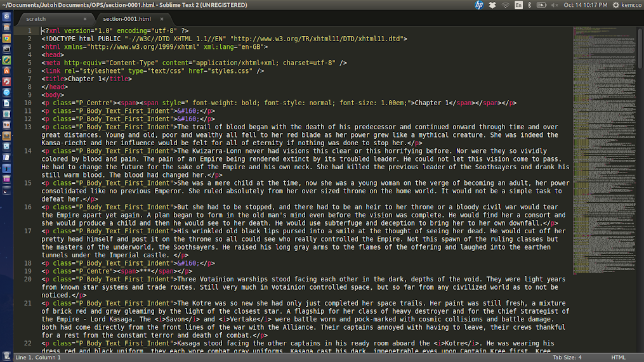Click 'But she had to be stopped' text
This screenshot has height=362, width=644.
click(x=224, y=207)
